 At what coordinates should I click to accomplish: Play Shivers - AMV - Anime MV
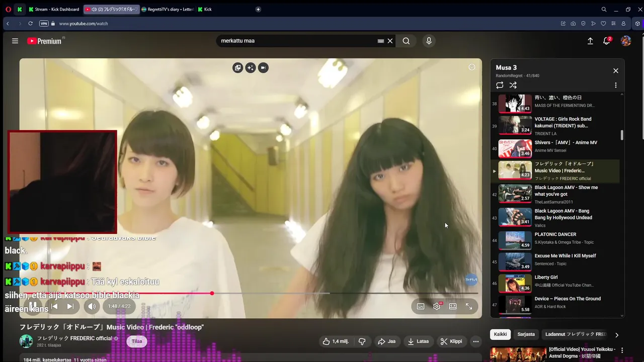[x=555, y=149]
